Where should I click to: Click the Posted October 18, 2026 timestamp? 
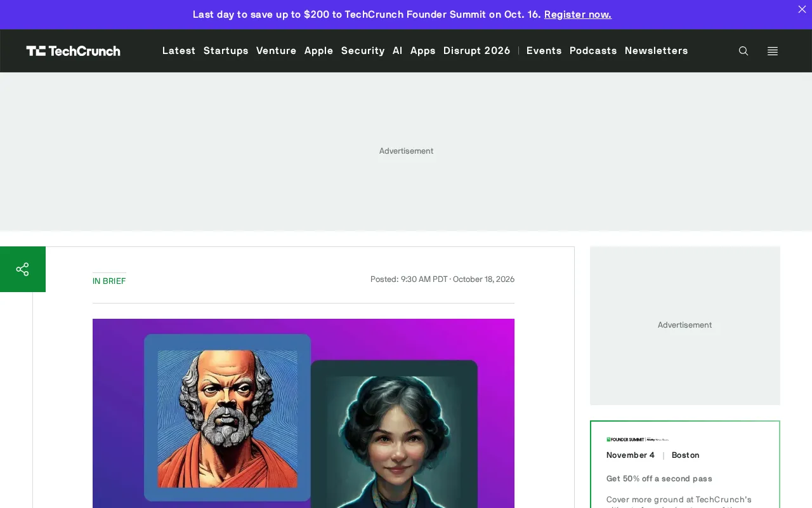click(442, 279)
